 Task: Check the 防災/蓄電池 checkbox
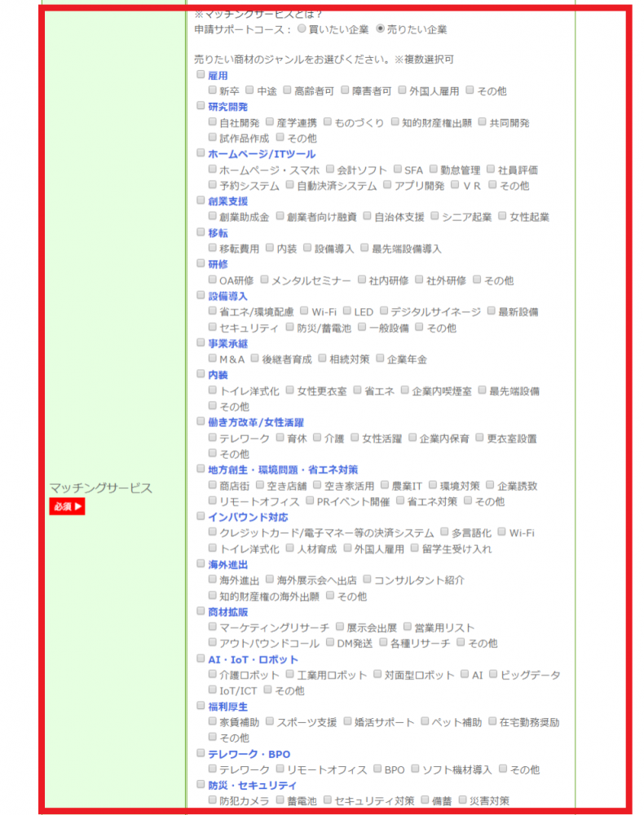[289, 327]
